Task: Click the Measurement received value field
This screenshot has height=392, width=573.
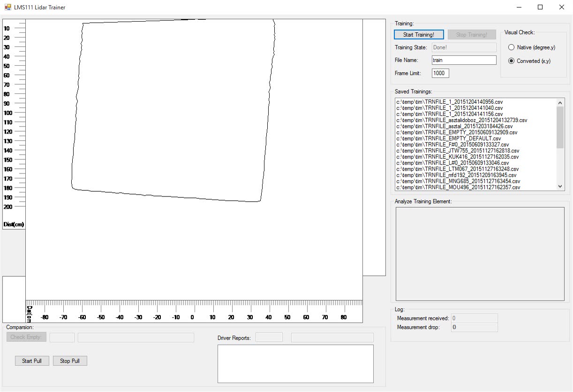Action: 474,318
